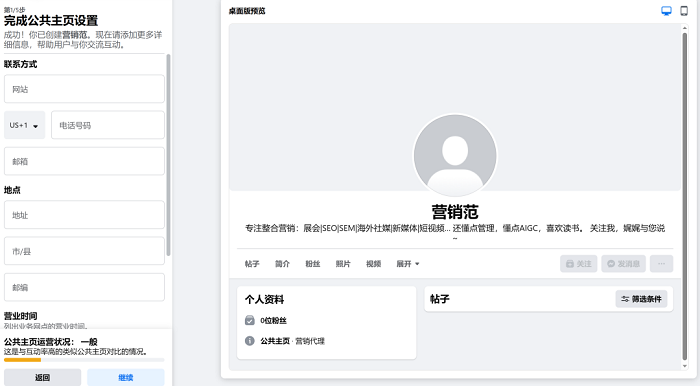Click the followers checkmark icon
The height and width of the screenshot is (386, 700).
tap(250, 320)
